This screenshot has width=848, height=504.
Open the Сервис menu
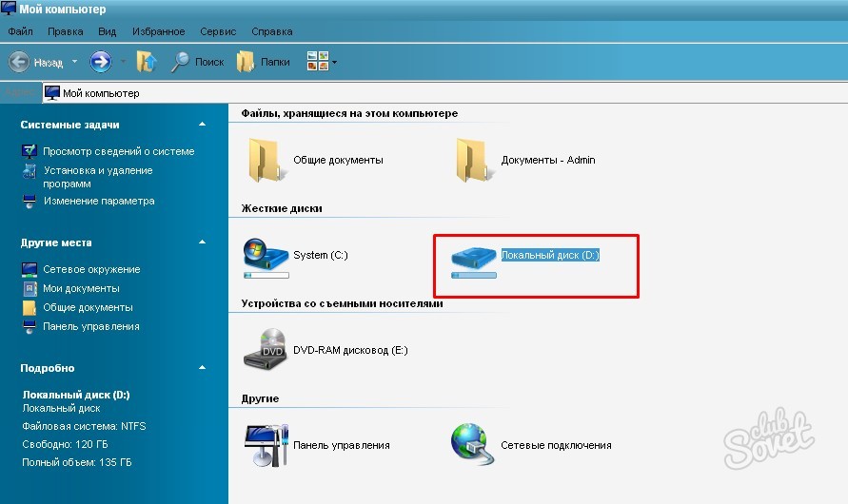(x=218, y=31)
